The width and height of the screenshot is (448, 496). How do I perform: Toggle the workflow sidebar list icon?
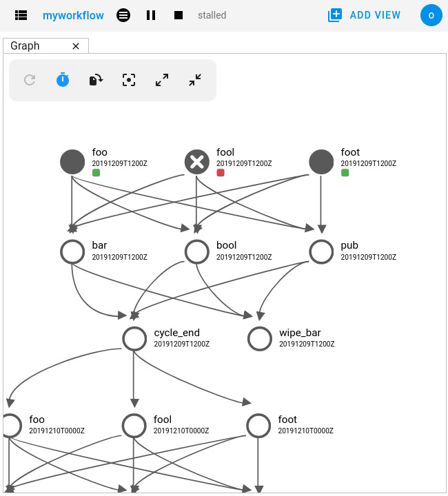click(x=21, y=15)
